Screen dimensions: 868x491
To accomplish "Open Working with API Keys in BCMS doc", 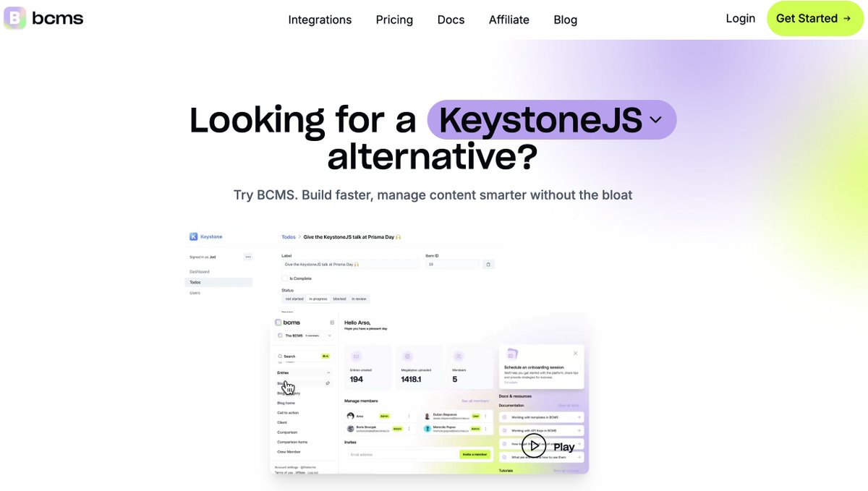I will coord(541,431).
